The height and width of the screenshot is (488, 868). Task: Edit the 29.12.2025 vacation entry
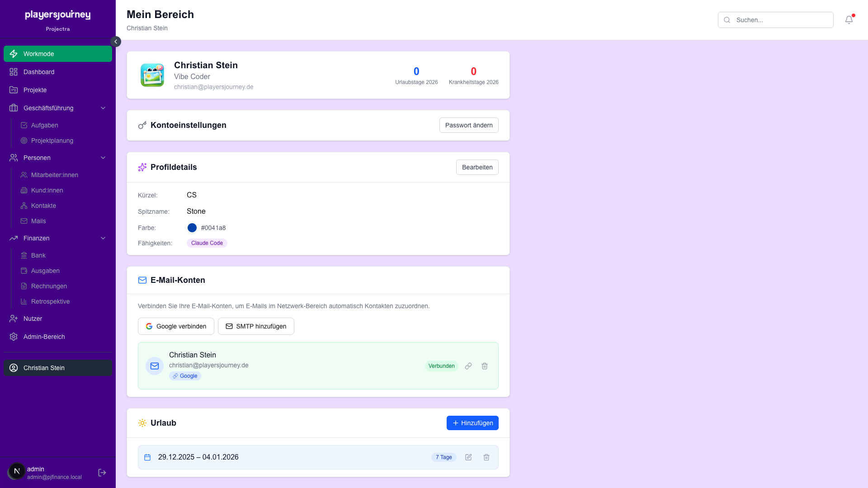(468, 457)
